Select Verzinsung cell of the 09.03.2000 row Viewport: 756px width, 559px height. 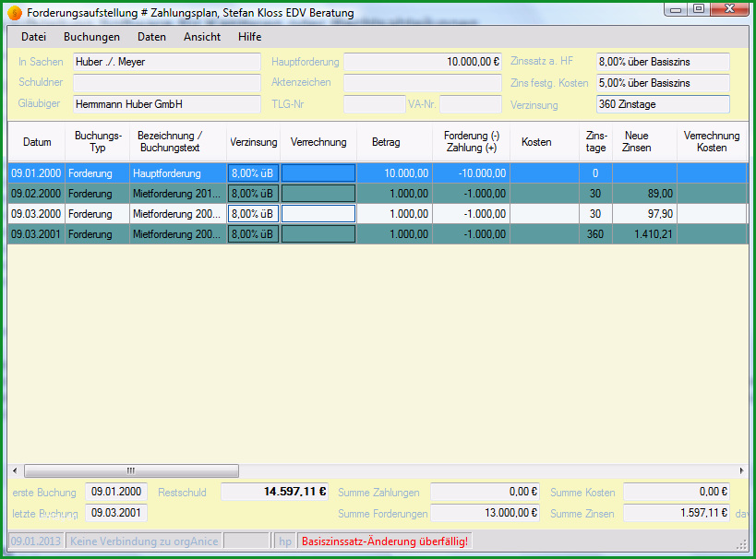point(253,213)
